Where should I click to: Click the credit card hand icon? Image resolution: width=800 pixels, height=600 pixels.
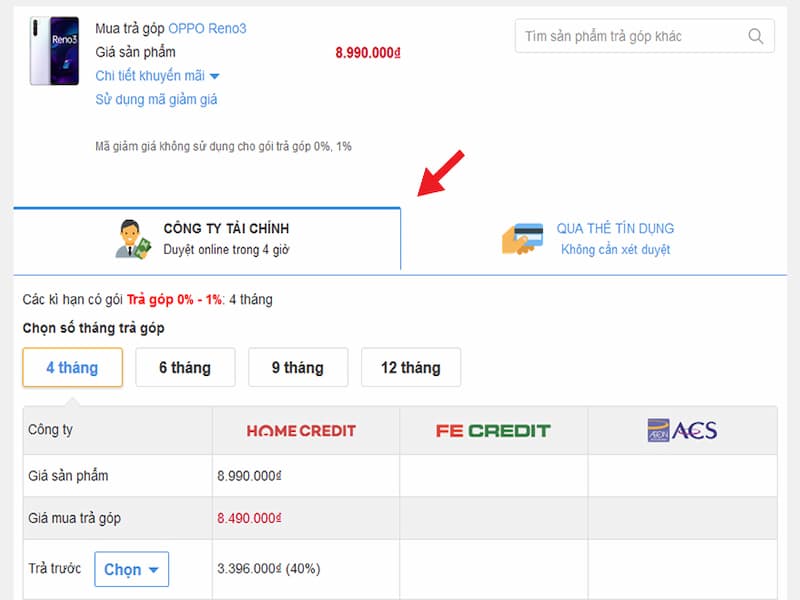click(x=521, y=239)
